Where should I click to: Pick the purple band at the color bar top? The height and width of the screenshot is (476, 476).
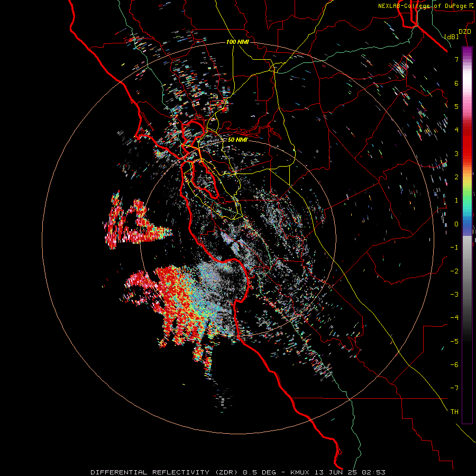(467, 50)
